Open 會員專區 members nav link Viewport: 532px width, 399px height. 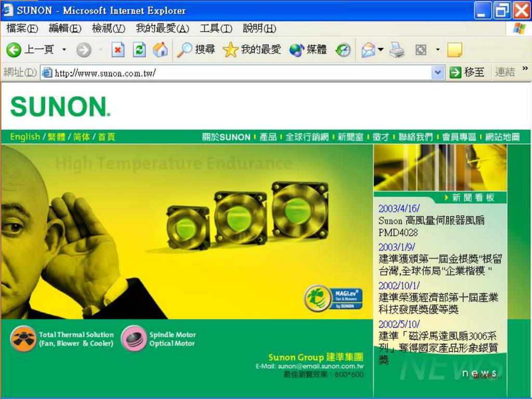point(459,137)
